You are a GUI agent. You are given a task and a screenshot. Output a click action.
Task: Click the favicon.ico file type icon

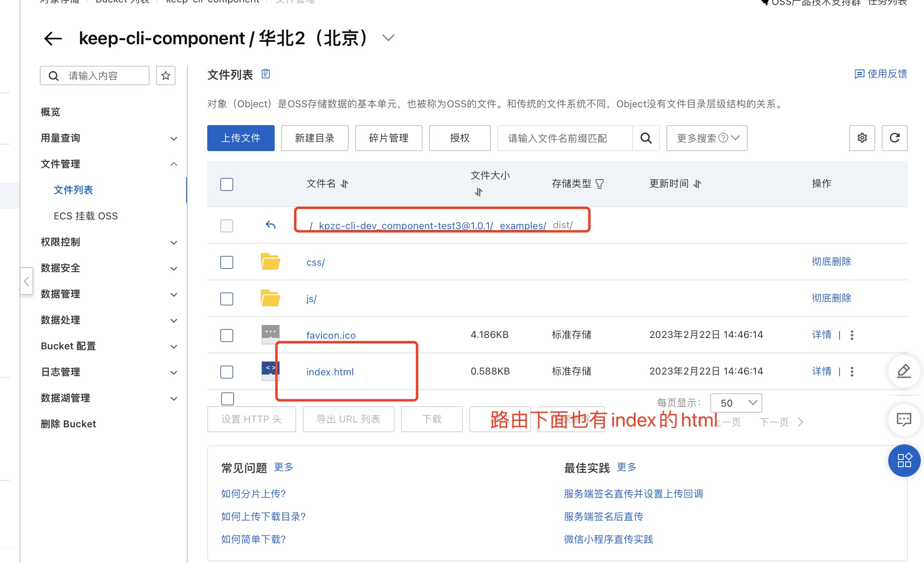pos(270,334)
